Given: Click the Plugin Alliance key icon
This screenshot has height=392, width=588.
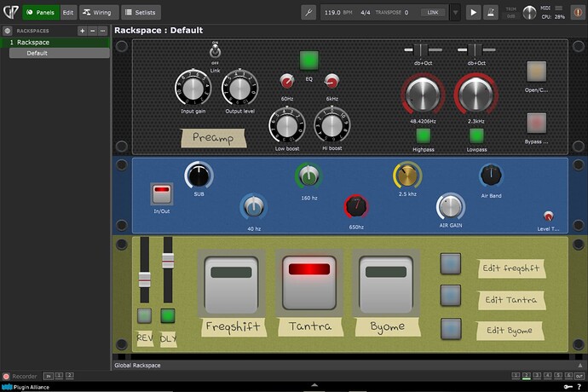Looking at the screenshot, I should click(568, 387).
